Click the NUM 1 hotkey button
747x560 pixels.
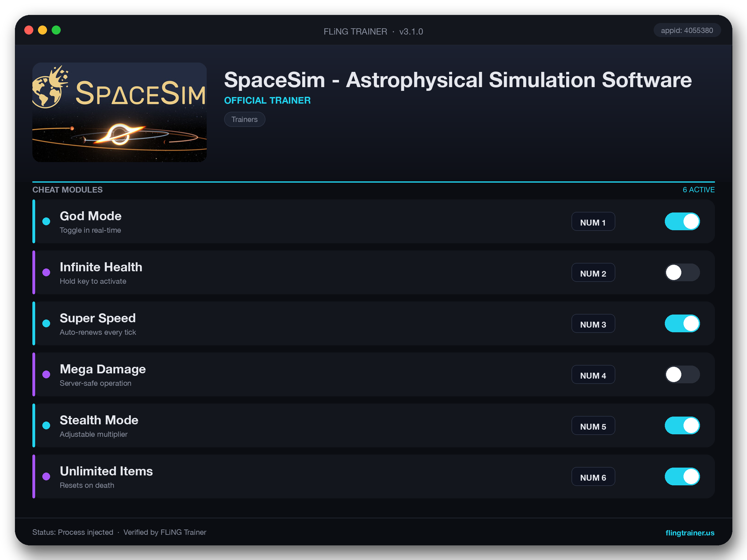(593, 222)
